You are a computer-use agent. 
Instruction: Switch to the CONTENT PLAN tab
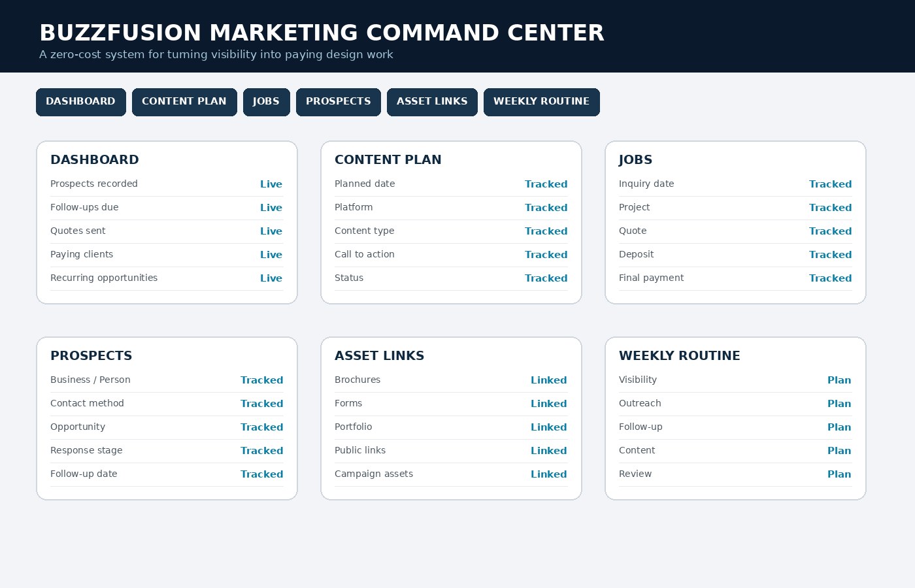click(x=184, y=102)
